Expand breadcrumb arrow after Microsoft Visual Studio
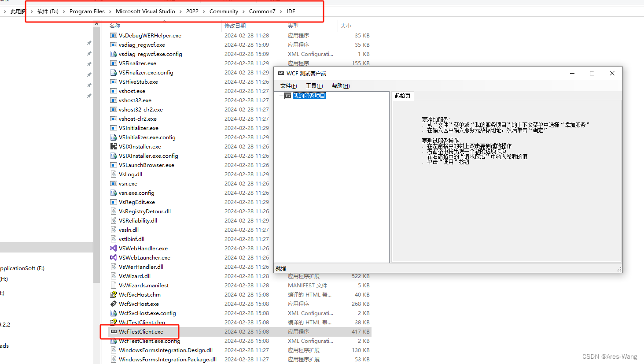 click(x=180, y=11)
